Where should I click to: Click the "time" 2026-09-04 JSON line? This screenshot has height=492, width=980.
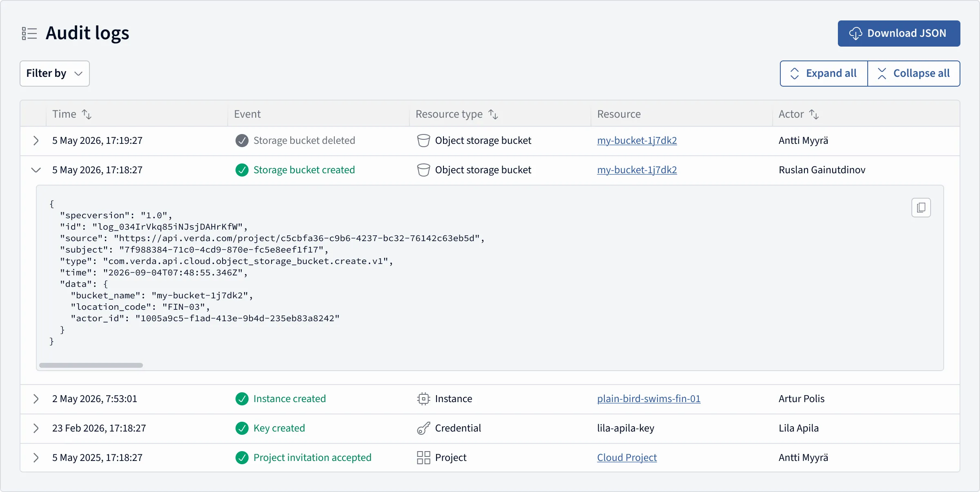(154, 273)
